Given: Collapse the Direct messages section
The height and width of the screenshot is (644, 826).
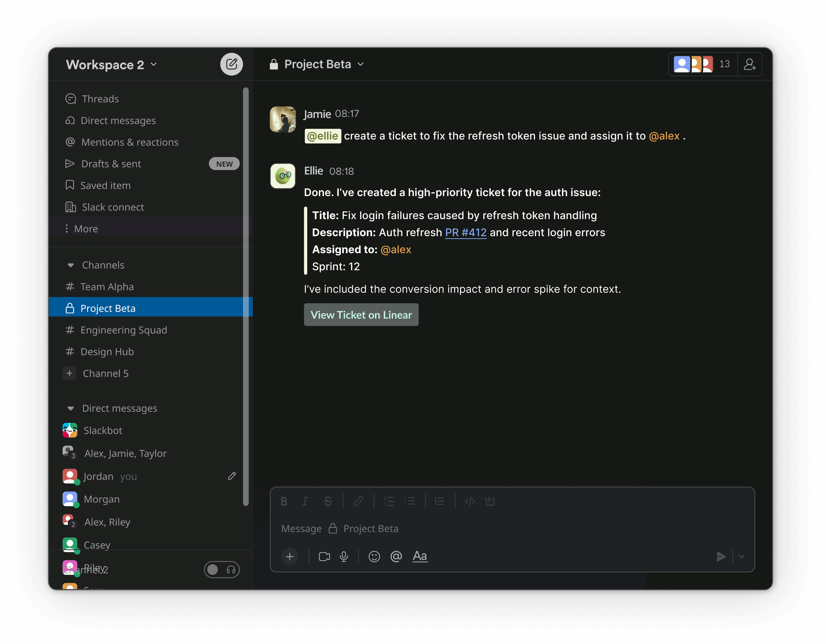Looking at the screenshot, I should pyautogui.click(x=71, y=408).
